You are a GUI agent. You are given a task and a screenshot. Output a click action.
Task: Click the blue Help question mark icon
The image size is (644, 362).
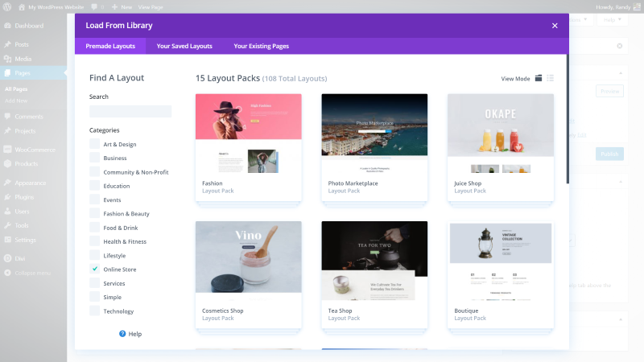(122, 334)
